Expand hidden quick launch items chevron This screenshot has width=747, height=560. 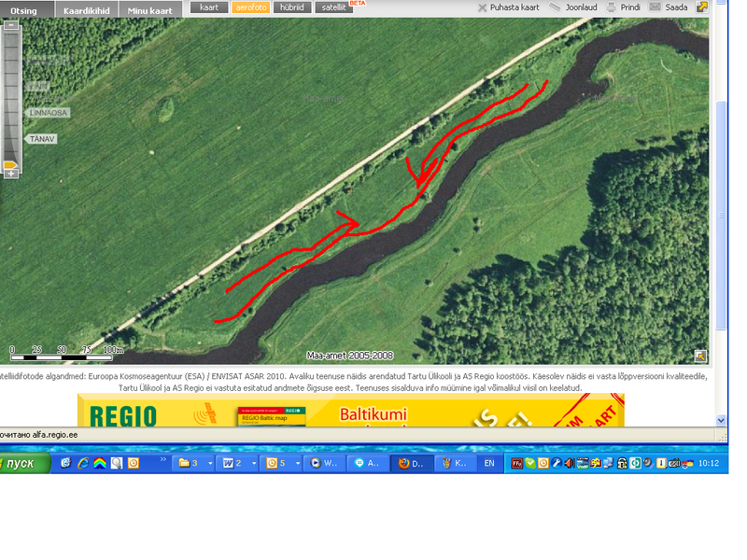tap(162, 459)
